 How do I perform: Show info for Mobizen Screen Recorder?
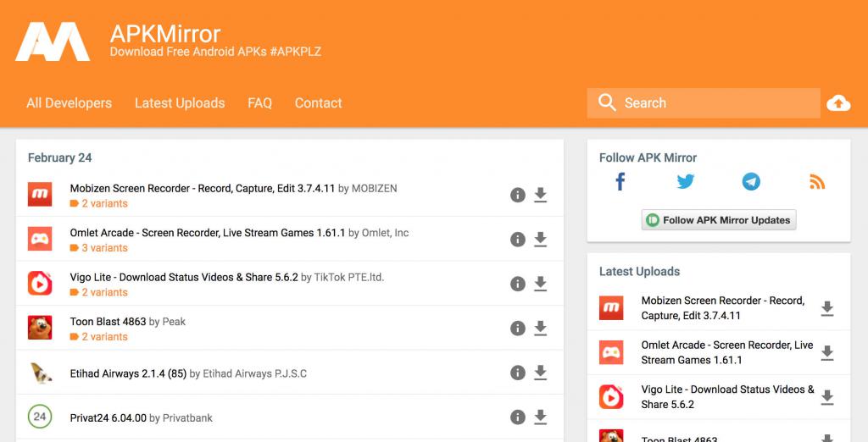click(518, 196)
